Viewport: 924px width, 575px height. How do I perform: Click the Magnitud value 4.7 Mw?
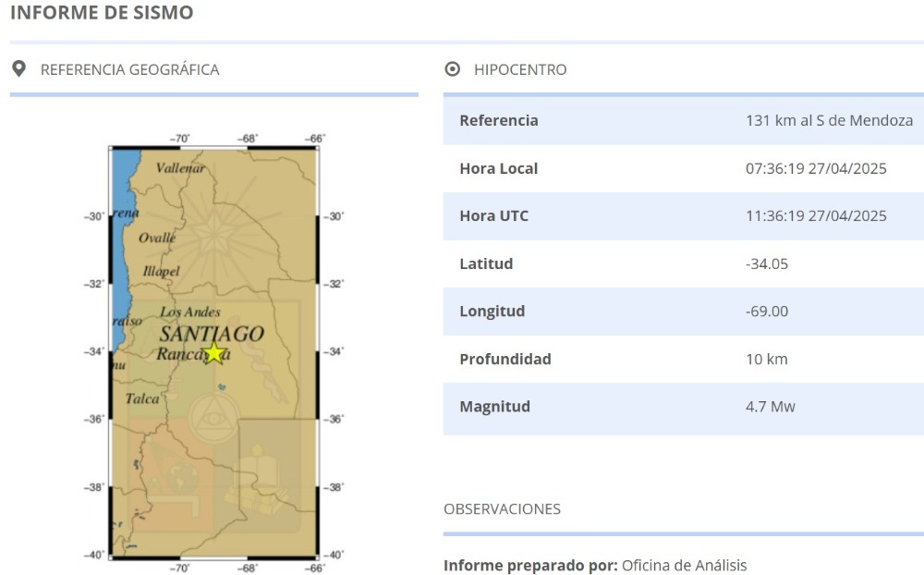click(x=771, y=407)
